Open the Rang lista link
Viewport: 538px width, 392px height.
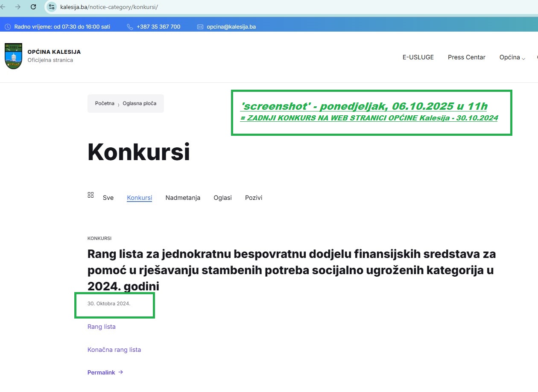point(101,327)
